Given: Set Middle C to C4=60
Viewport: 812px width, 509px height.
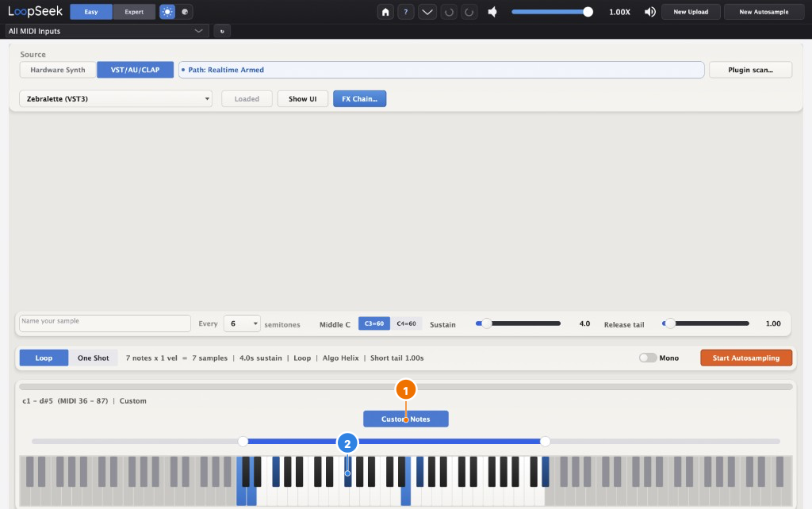Looking at the screenshot, I should click(x=406, y=323).
